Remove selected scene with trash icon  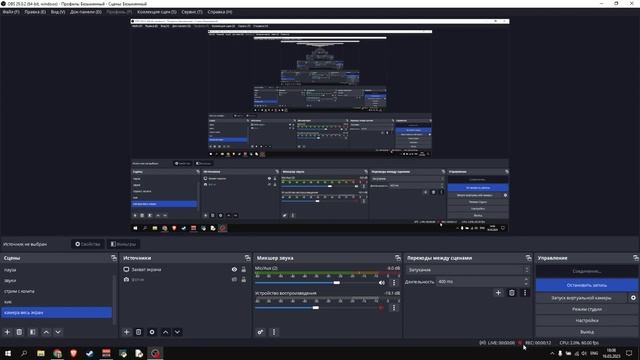click(19, 332)
